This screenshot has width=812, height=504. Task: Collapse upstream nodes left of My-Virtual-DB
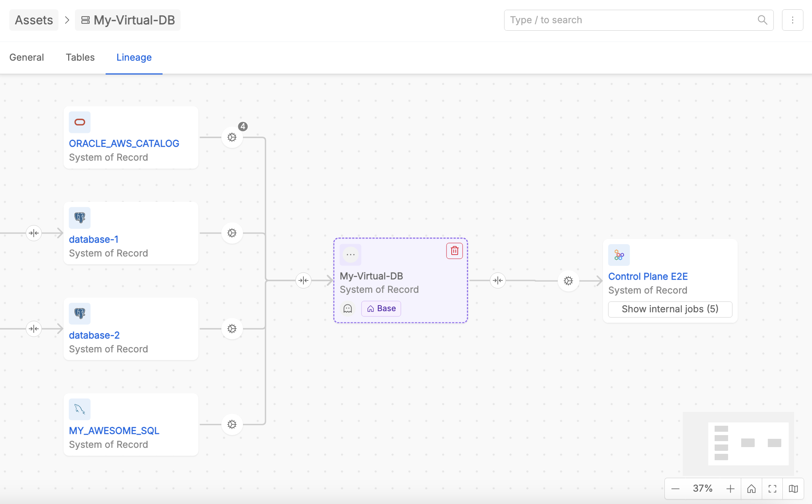coord(303,280)
